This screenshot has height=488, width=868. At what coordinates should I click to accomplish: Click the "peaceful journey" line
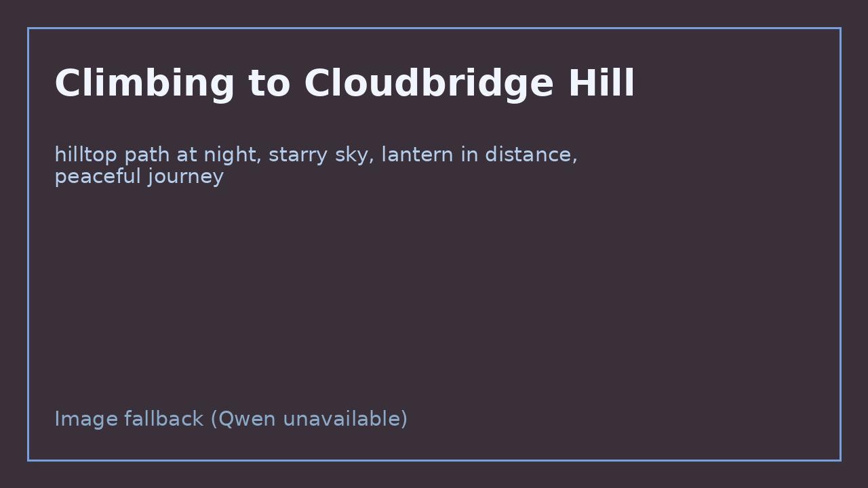coord(139,177)
